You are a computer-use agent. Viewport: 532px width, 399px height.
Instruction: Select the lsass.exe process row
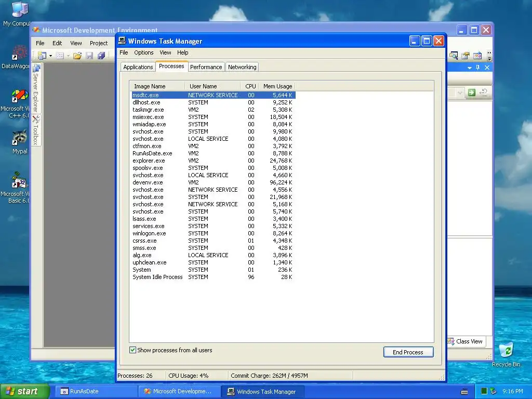(x=214, y=219)
